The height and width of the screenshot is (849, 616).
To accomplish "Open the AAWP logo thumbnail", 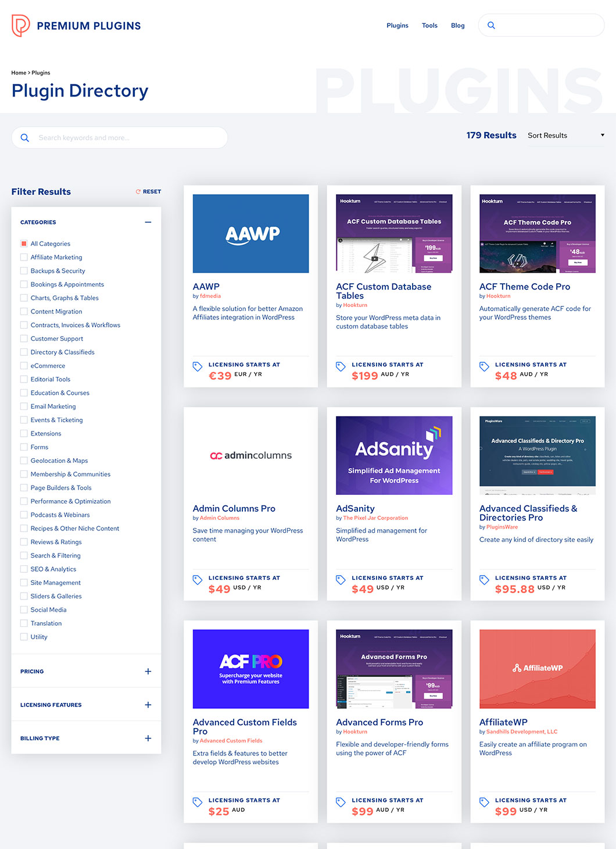I will (250, 234).
